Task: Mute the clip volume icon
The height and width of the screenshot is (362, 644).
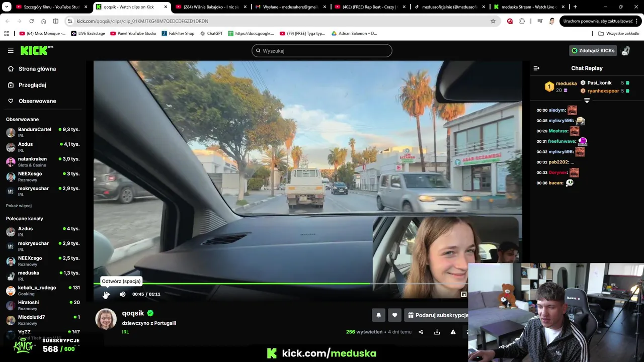Action: 122,294
